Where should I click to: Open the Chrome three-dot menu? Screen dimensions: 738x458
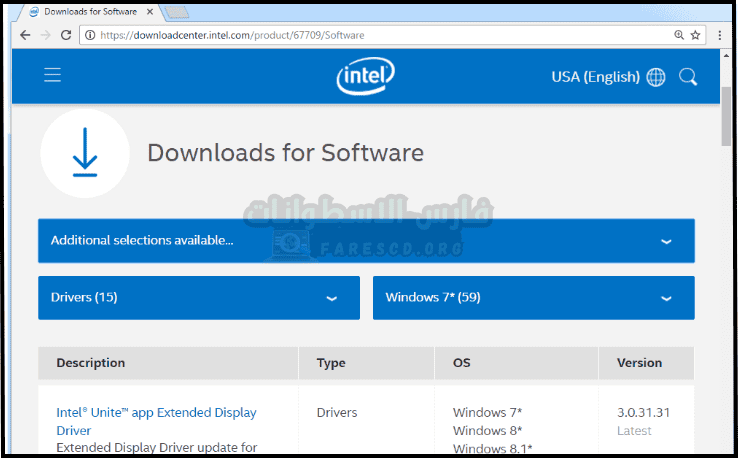720,34
